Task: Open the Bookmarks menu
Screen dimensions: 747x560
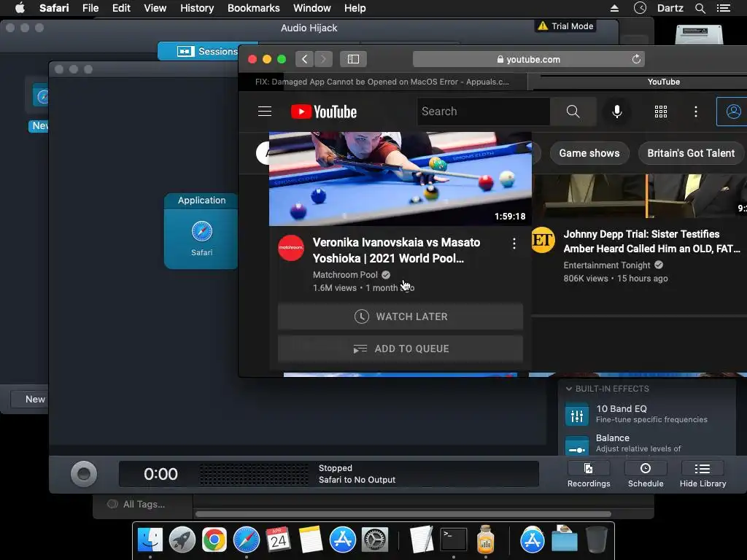Action: click(x=253, y=8)
